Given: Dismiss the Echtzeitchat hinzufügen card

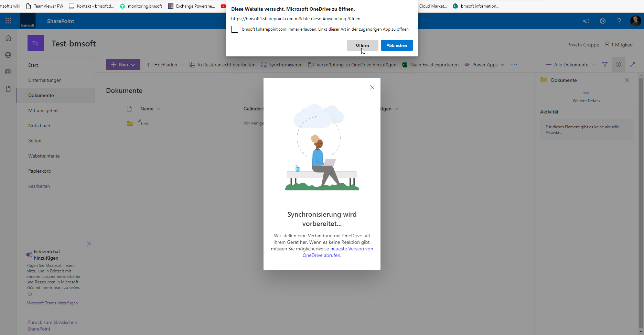Looking at the screenshot, I should (x=89, y=244).
